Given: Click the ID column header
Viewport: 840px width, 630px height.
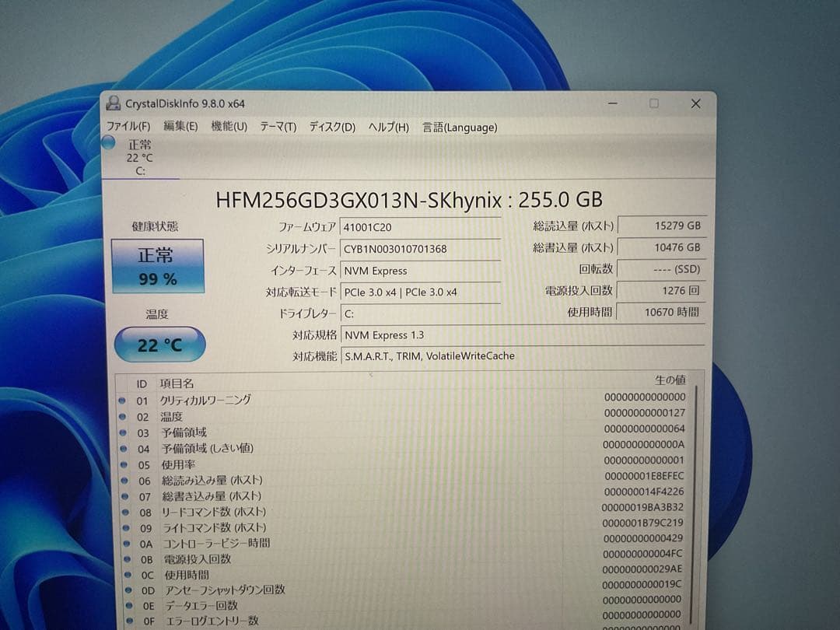Looking at the screenshot, I should click(142, 384).
